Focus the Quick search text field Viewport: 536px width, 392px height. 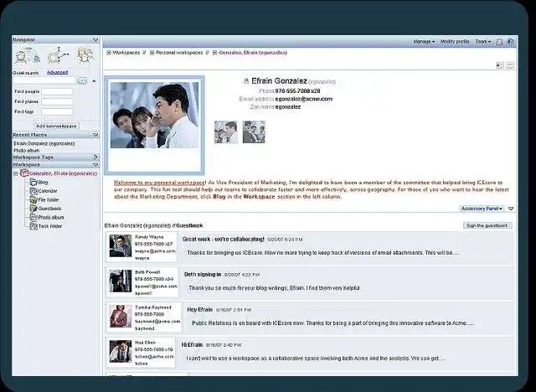coord(44,81)
